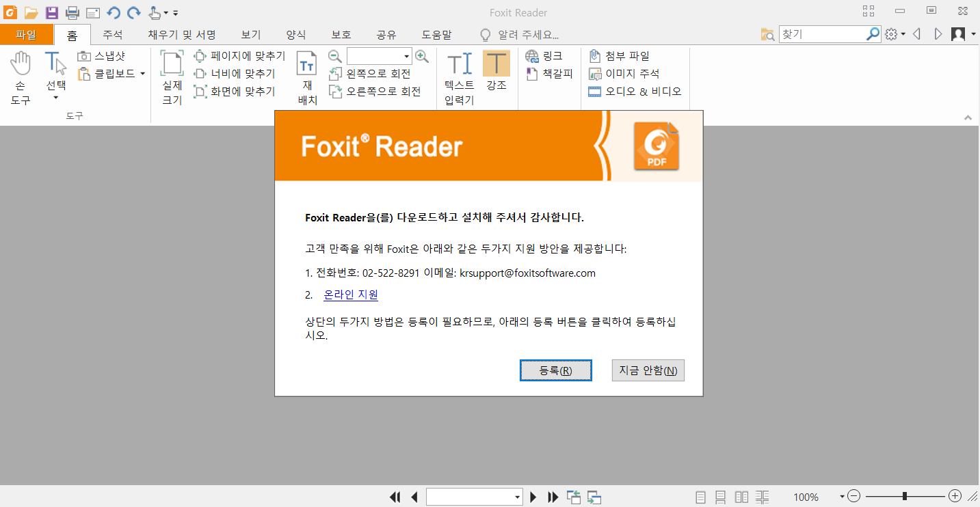Switch to the View (보기) tab
Viewport: 980px width, 507px height.
coord(251,35)
